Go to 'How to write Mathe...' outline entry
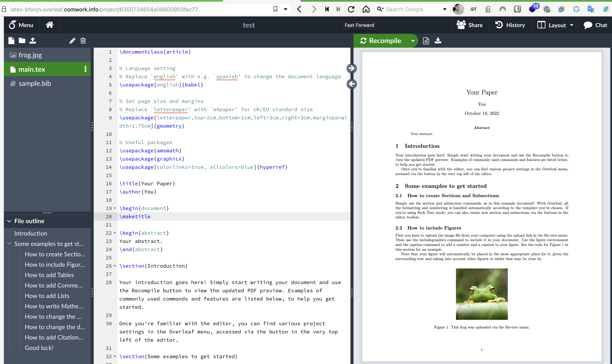The height and width of the screenshot is (364, 612). (54, 306)
